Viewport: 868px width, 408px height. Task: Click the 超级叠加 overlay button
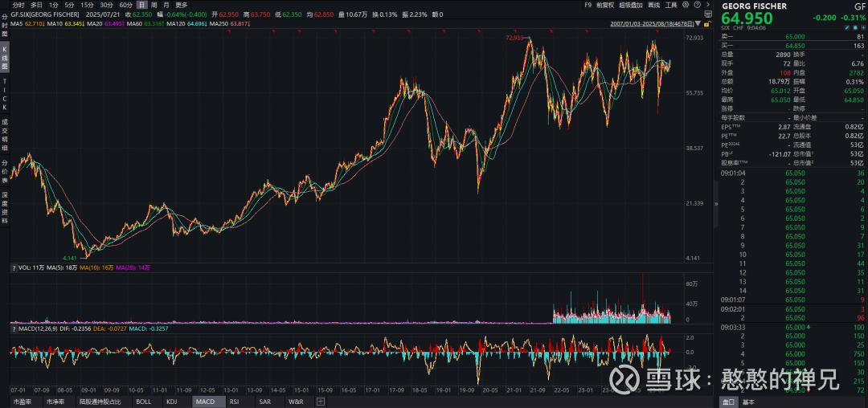pyautogui.click(x=631, y=5)
